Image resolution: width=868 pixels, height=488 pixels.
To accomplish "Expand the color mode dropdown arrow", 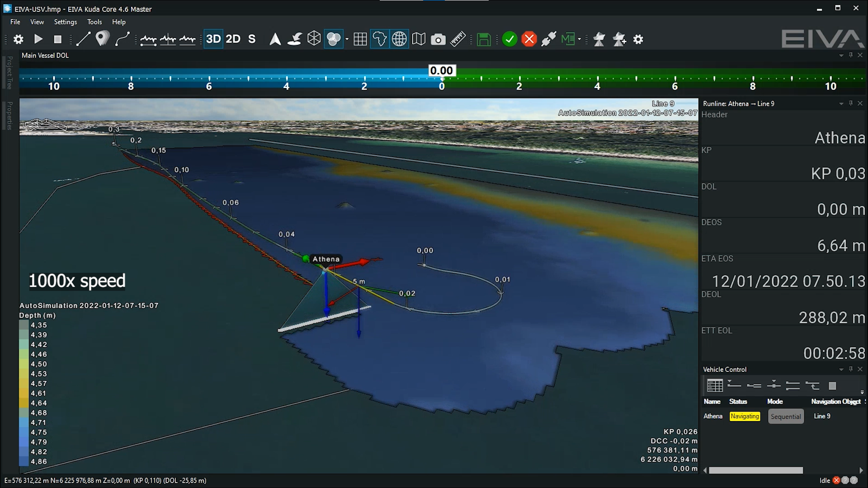I will (x=347, y=39).
